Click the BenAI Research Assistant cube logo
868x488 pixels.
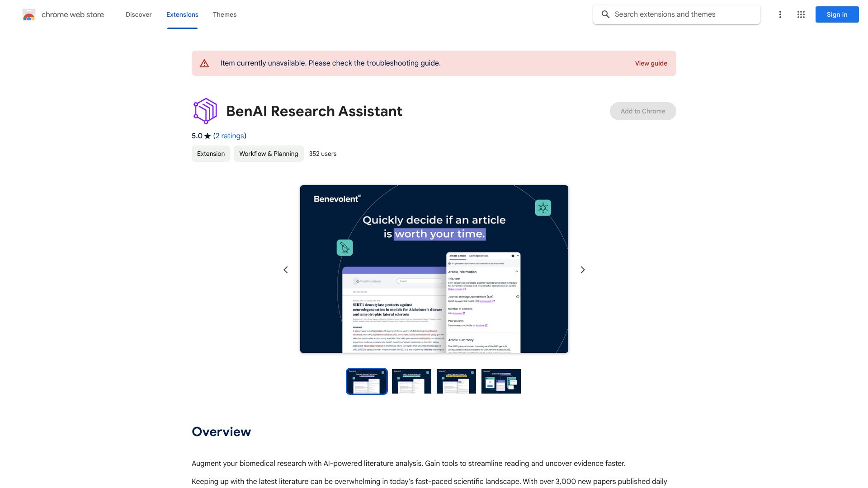(x=205, y=111)
